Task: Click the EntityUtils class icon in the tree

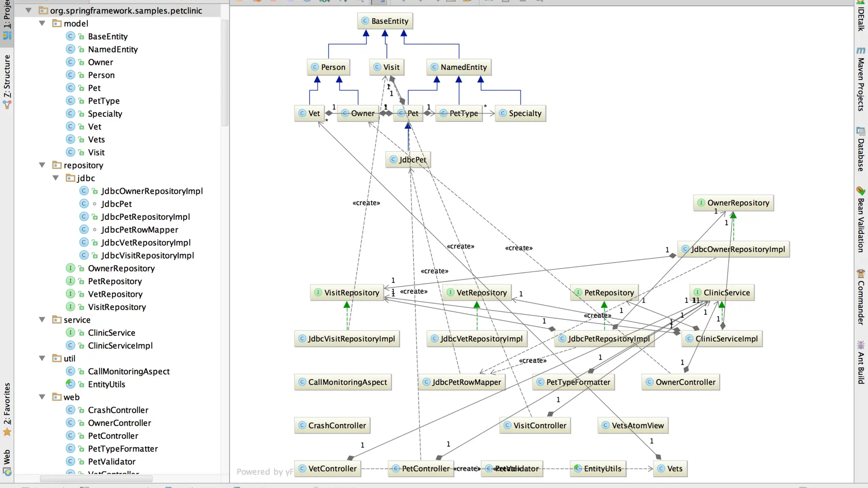Action: pyautogui.click(x=70, y=384)
